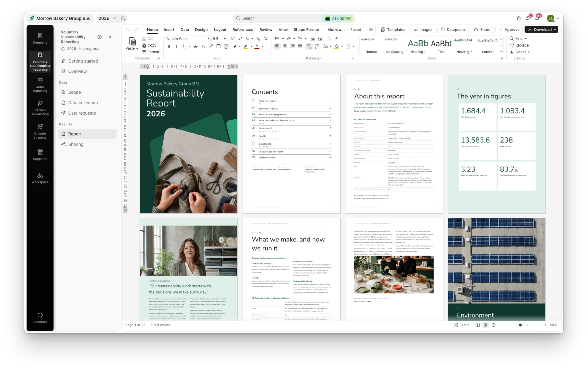Screen dimensions: 588x369
Task: Toggle subscript formatting
Action: coord(203,46)
